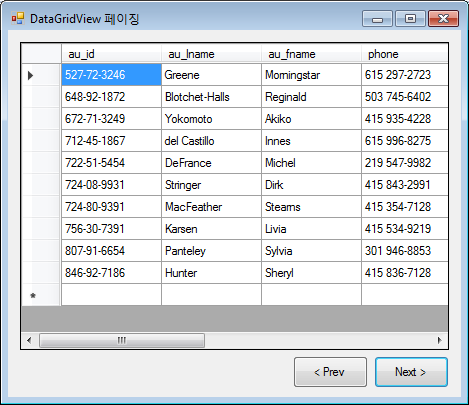Select first name Stearns

[311, 207]
